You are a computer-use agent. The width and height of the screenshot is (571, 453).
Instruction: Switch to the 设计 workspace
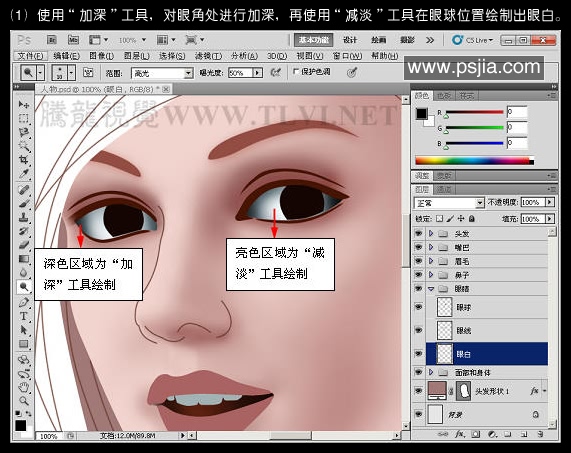pos(350,40)
